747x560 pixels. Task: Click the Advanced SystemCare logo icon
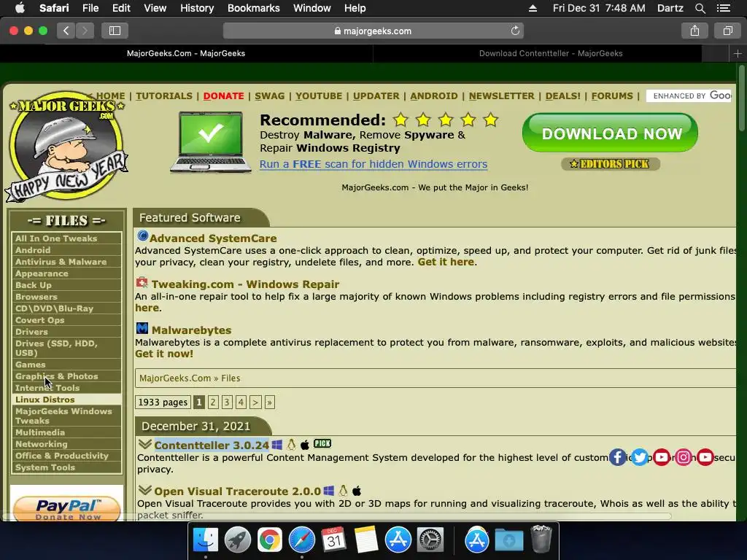pyautogui.click(x=142, y=236)
